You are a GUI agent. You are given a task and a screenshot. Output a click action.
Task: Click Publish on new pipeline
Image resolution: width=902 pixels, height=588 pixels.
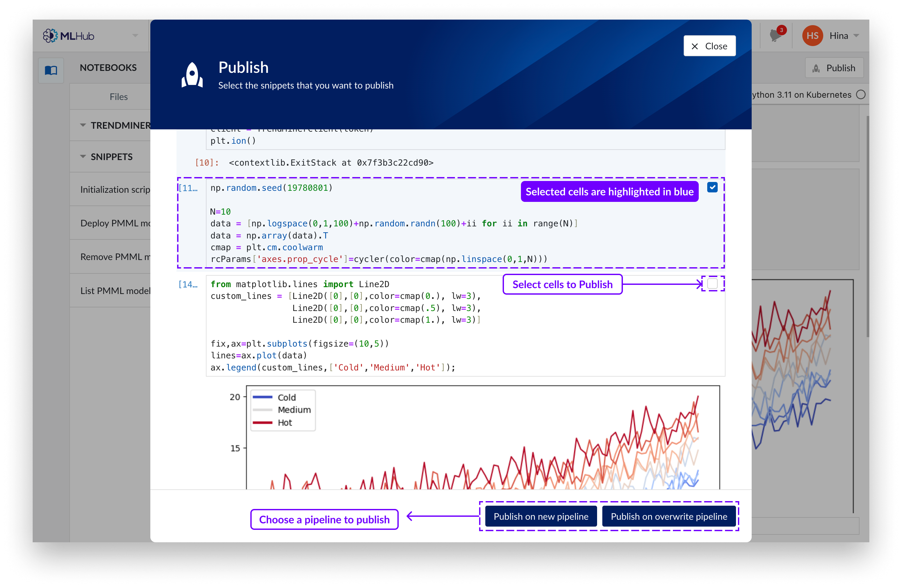[x=541, y=516]
